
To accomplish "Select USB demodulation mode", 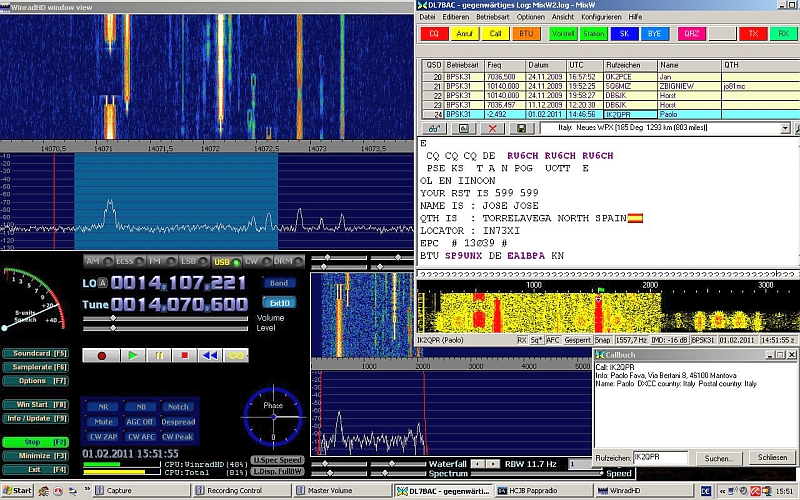I will click(x=226, y=262).
